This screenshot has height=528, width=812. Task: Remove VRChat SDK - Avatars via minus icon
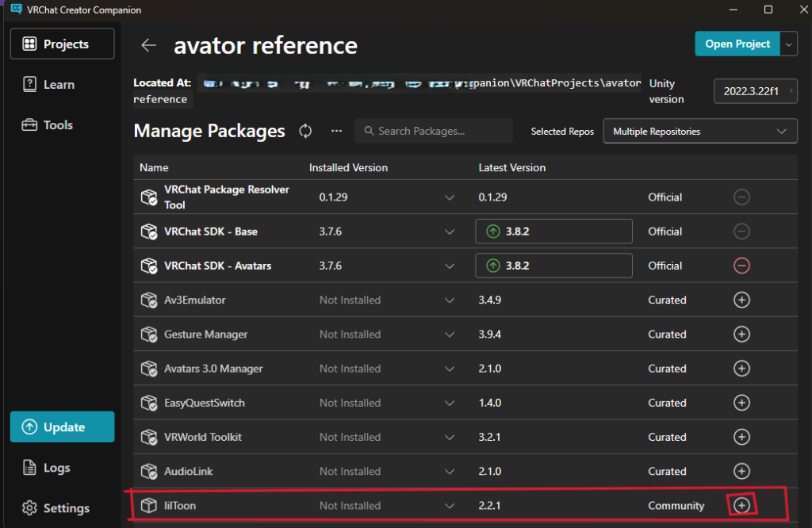pos(741,266)
